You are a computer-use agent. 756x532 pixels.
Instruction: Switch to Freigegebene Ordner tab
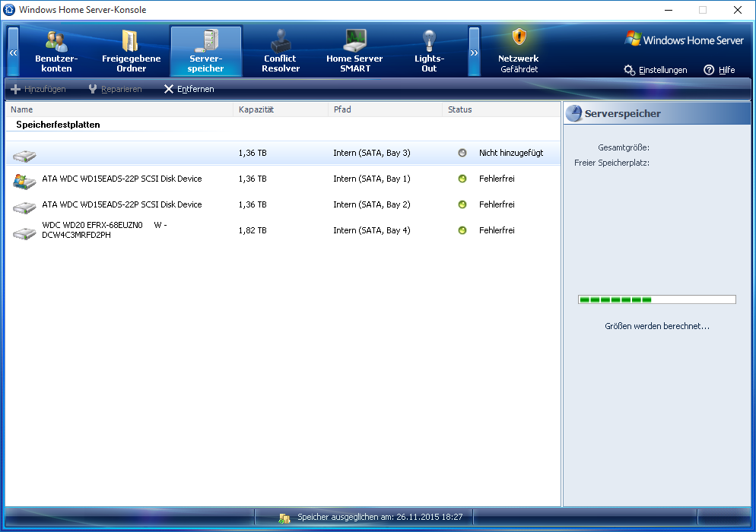[x=131, y=51]
